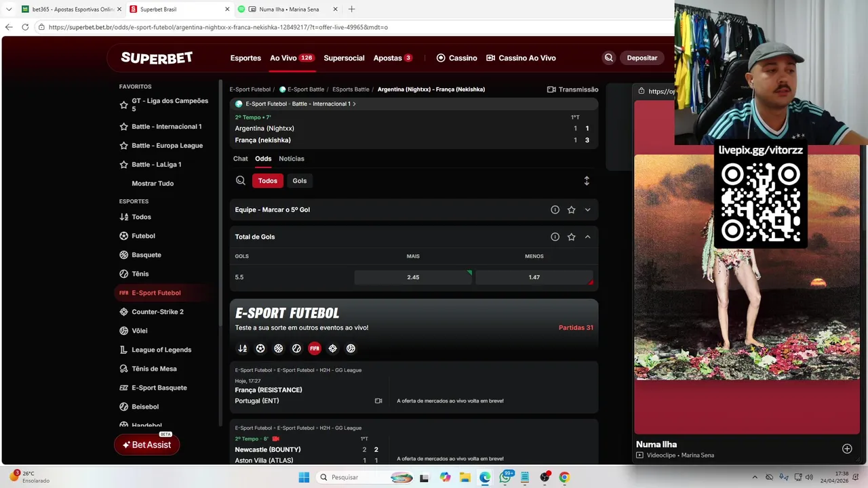Bet on Mais 5.5 at 2.45
The height and width of the screenshot is (488, 868).
point(413,277)
